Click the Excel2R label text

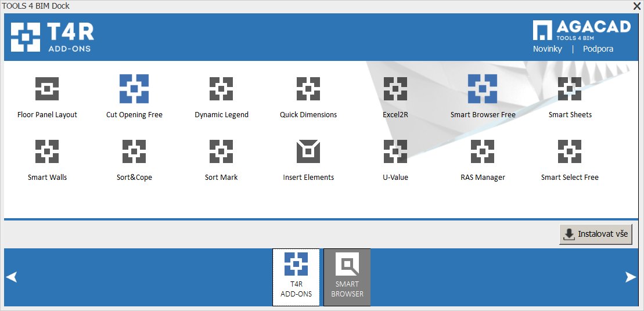pyautogui.click(x=395, y=115)
